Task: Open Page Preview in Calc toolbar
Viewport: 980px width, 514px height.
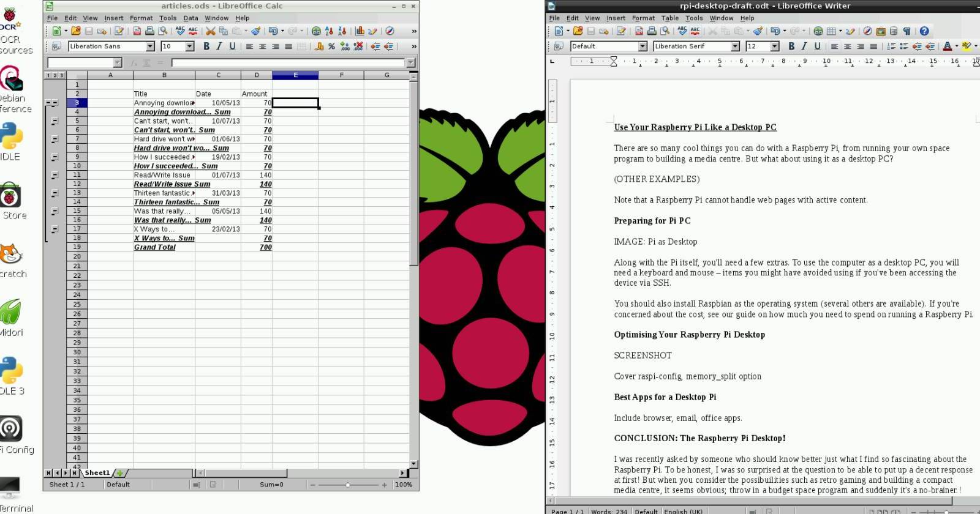Action: tap(162, 31)
